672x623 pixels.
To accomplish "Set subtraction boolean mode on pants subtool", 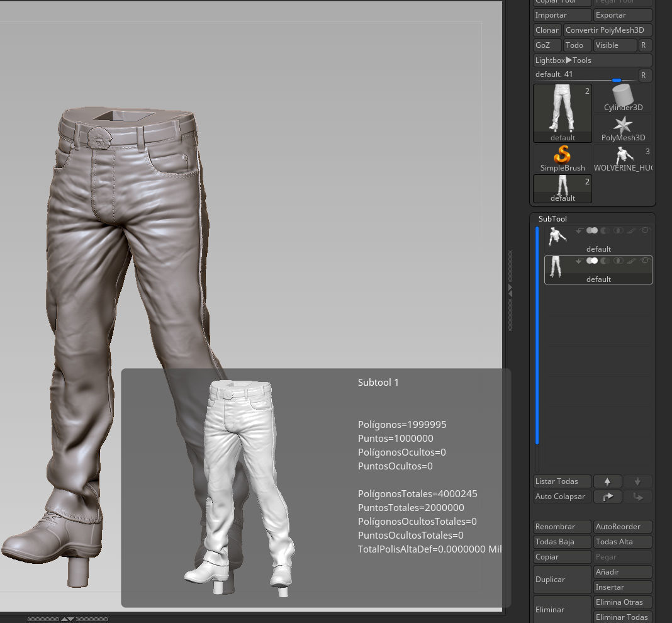I will pos(605,261).
